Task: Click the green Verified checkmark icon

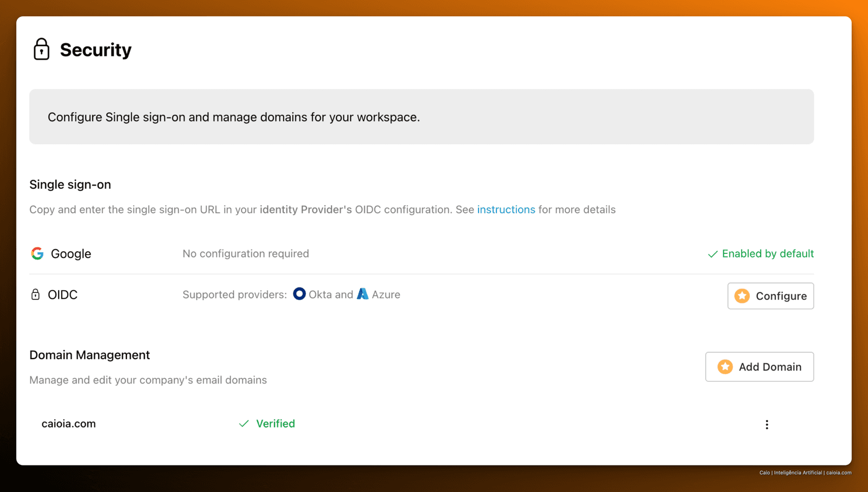Action: (244, 424)
